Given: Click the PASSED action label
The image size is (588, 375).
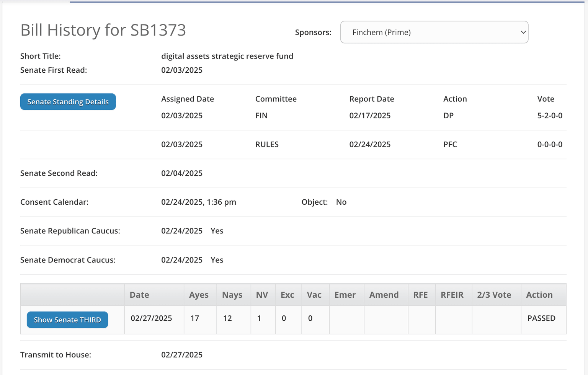Looking at the screenshot, I should pos(541,318).
